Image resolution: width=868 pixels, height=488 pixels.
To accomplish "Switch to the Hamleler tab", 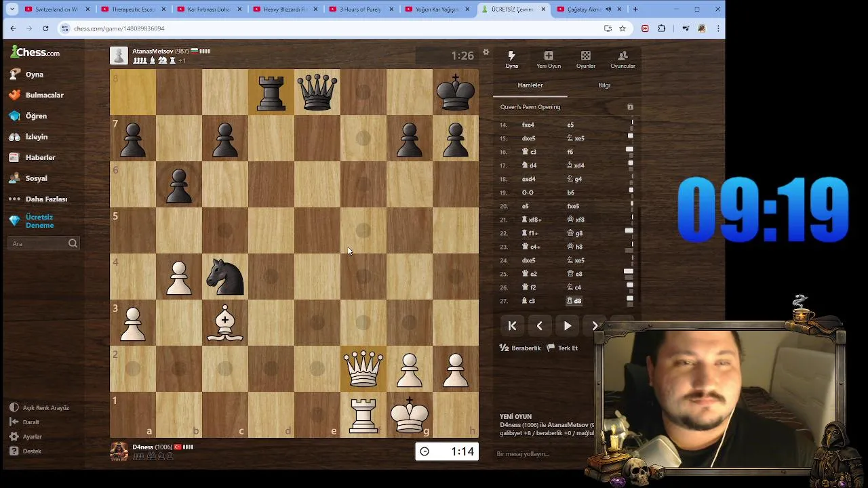I will (530, 85).
